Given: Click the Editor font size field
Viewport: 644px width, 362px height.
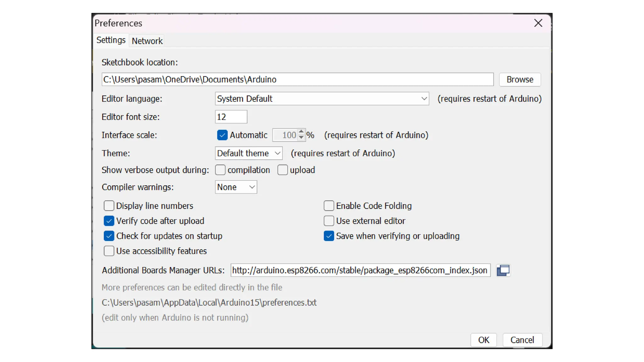Looking at the screenshot, I should (231, 117).
